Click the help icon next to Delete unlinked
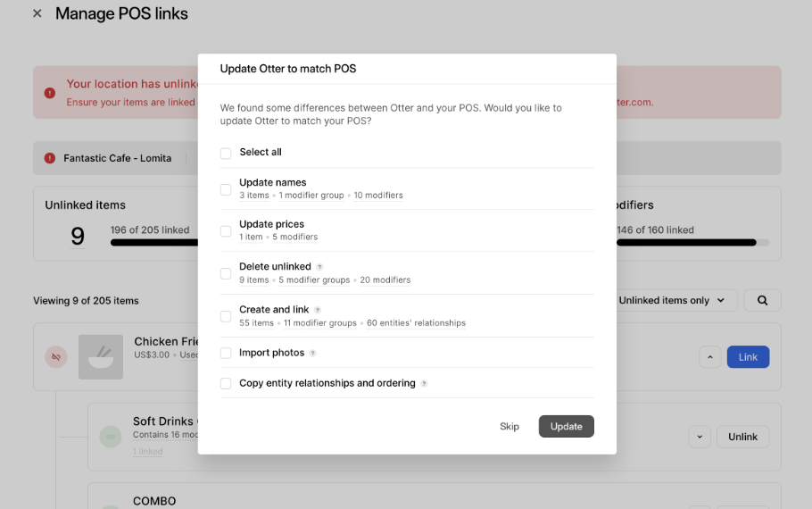 coord(319,267)
